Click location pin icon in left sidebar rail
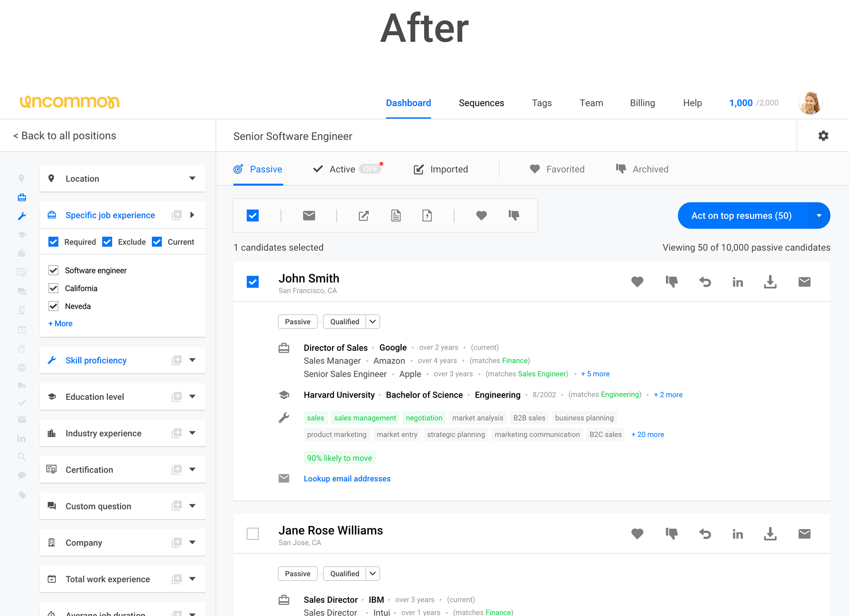This screenshot has height=616, width=849. [21, 179]
